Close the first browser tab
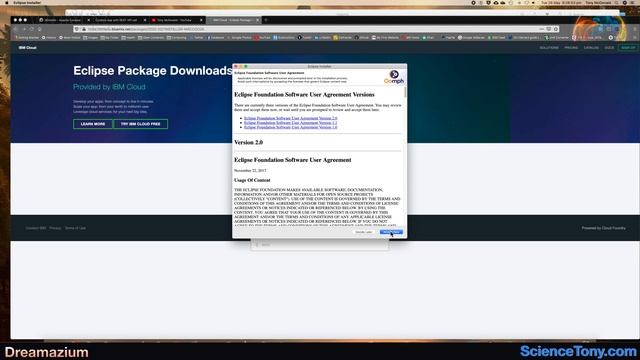The height and width of the screenshot is (360, 640). tap(89, 20)
